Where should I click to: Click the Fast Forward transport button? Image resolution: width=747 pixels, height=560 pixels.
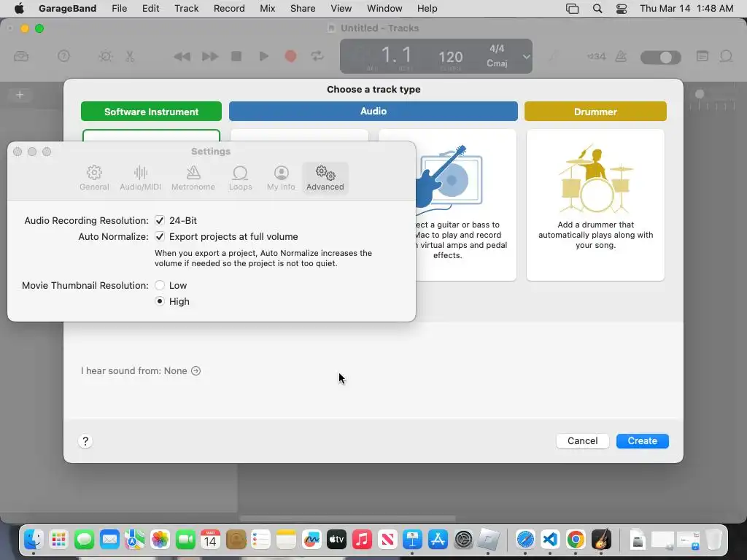[209, 57]
